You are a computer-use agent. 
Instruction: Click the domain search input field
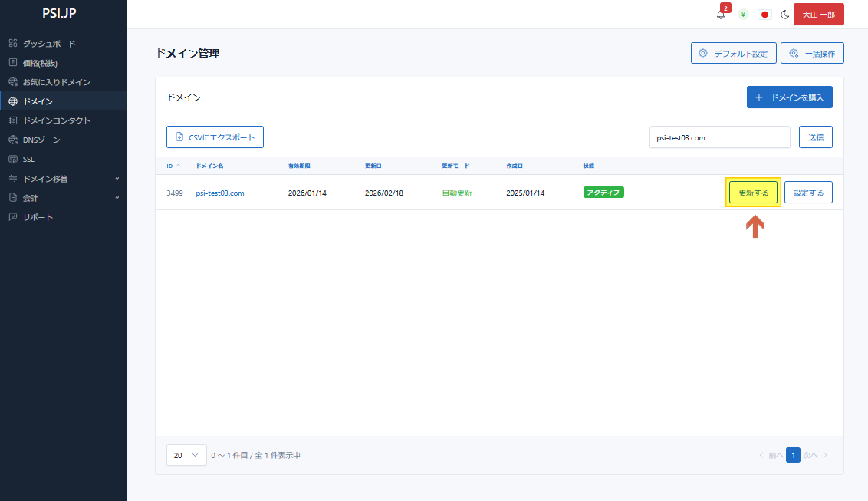[x=719, y=137]
